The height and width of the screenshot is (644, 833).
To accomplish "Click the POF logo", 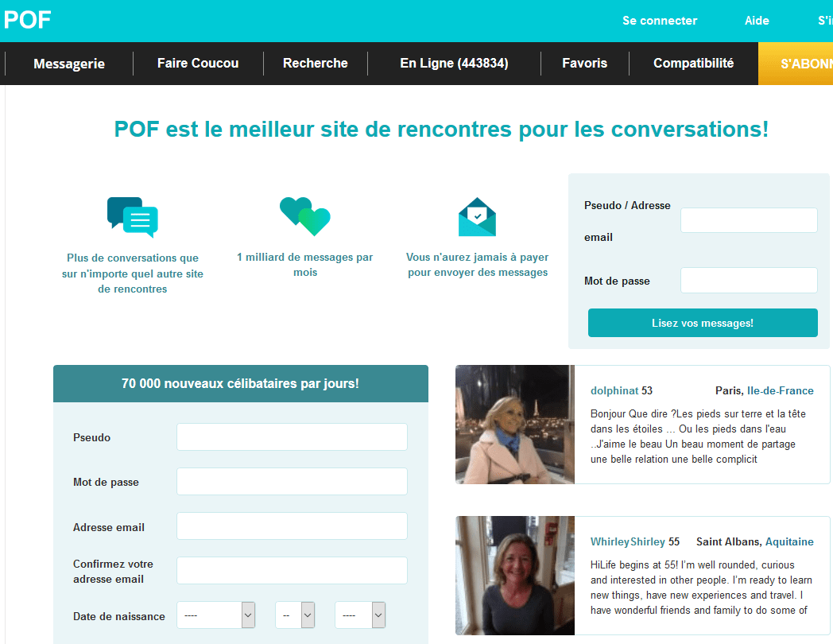I will tap(27, 20).
